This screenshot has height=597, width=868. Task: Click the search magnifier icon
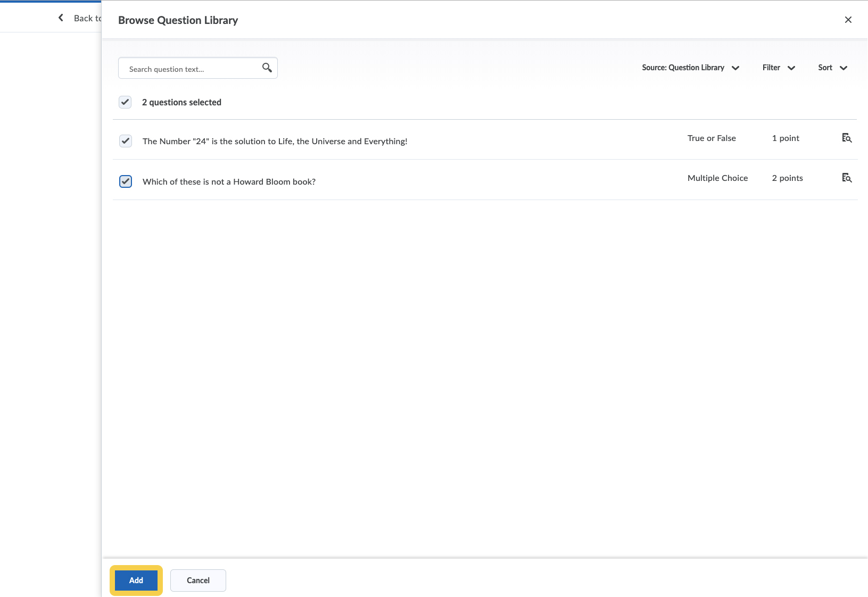coord(267,68)
